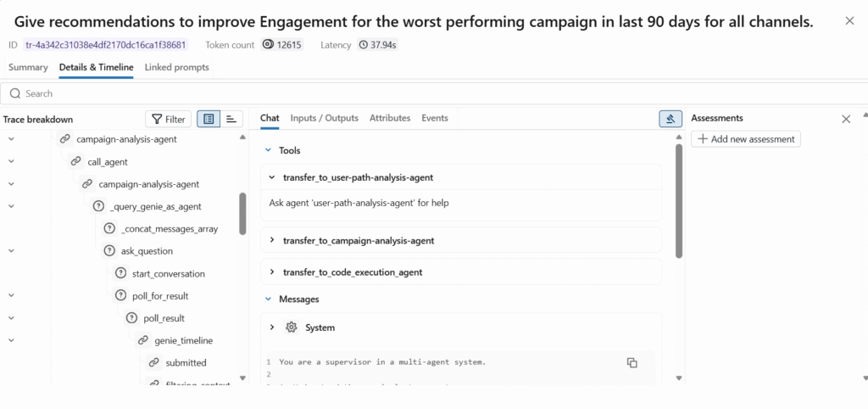Click question icon beside poll_result
The height and width of the screenshot is (409, 868).
(131, 318)
